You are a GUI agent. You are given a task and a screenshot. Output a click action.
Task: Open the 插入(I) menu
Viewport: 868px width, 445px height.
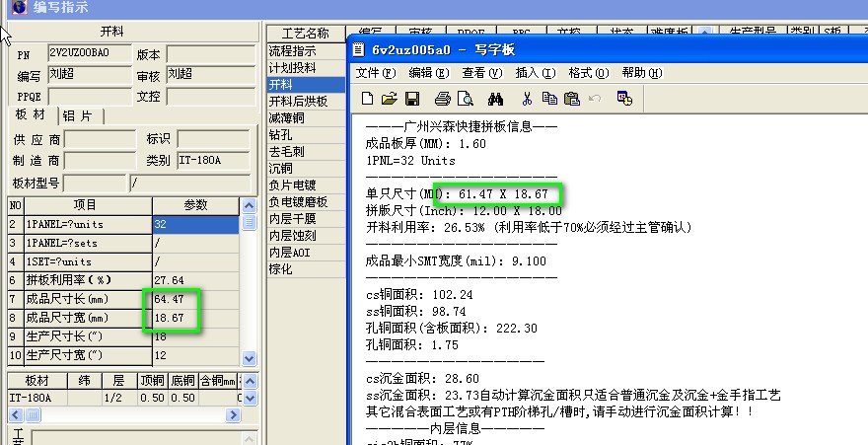pyautogui.click(x=536, y=73)
